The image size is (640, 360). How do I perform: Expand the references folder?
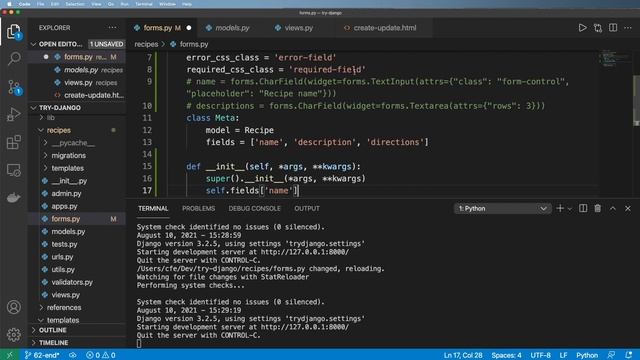(x=77, y=307)
